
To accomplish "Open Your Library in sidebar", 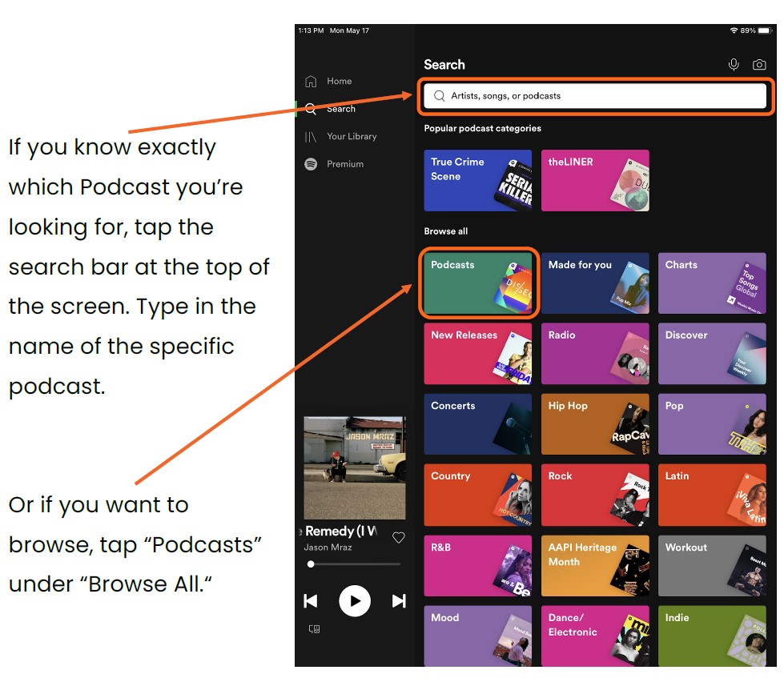I will coord(340,136).
